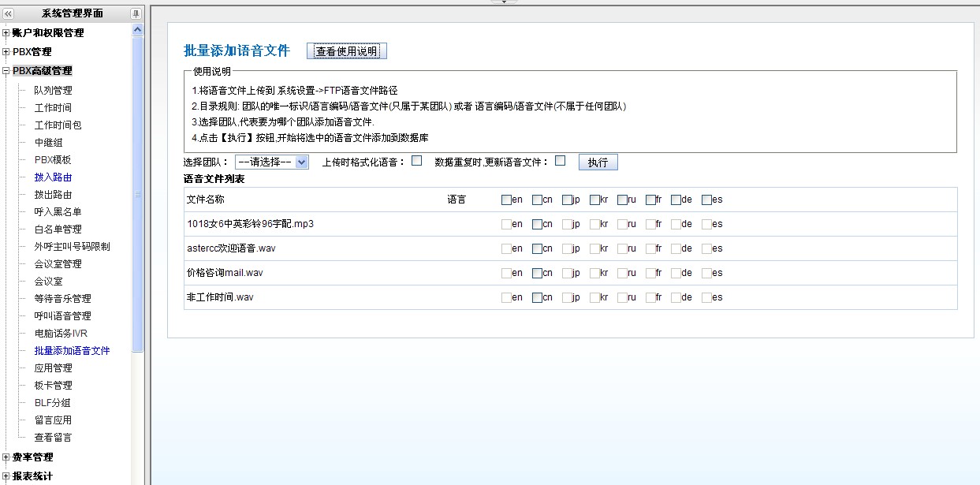Click the 查看使用说明 button

click(x=346, y=51)
